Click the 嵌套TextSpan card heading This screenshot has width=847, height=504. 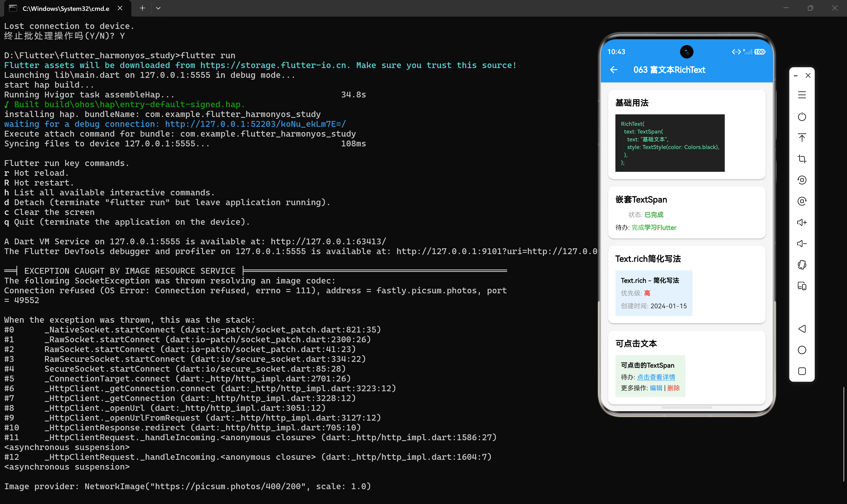[641, 200]
